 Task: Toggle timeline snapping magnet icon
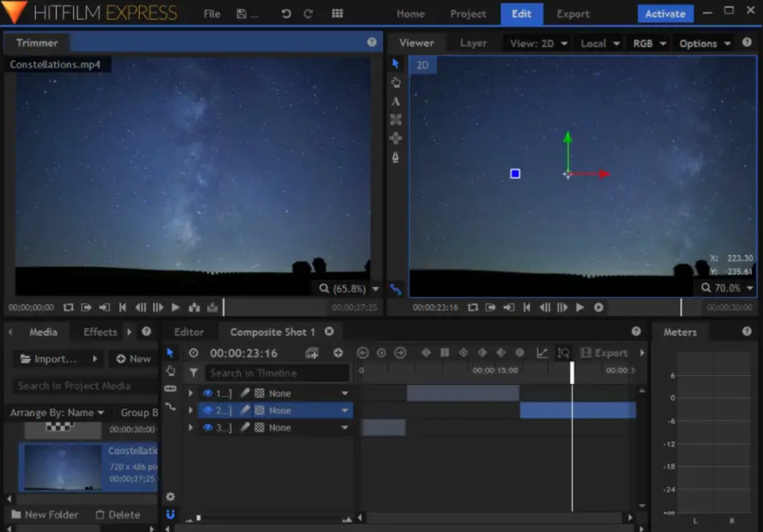pyautogui.click(x=170, y=514)
